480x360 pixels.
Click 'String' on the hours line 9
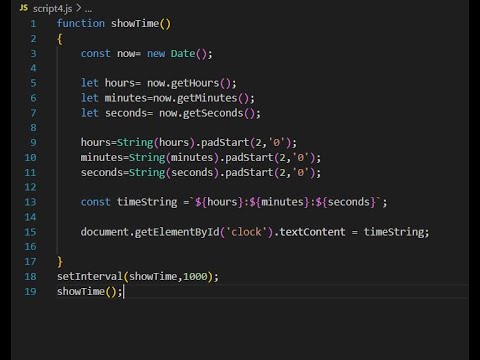[x=135, y=143]
